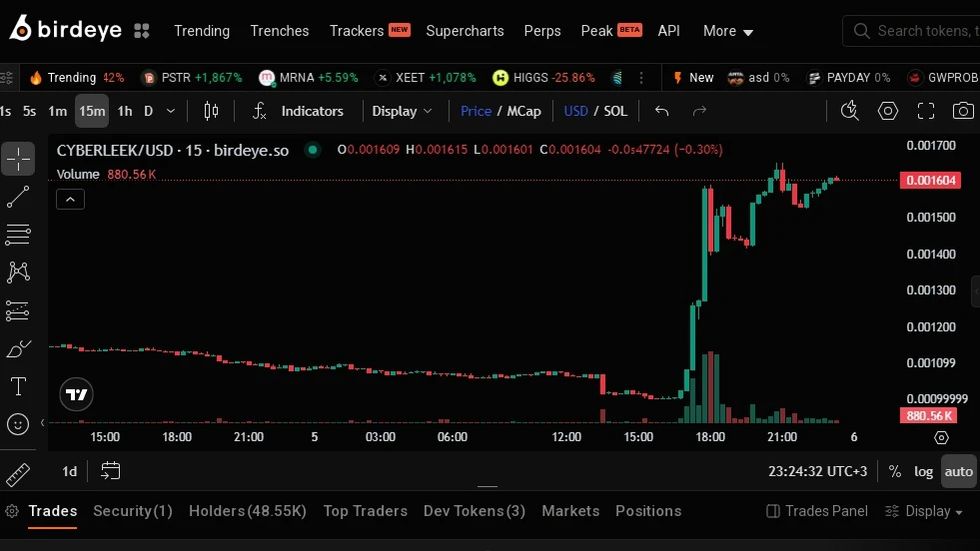The image size is (980, 551).
Task: Set quote currency to SOL
Action: click(615, 111)
